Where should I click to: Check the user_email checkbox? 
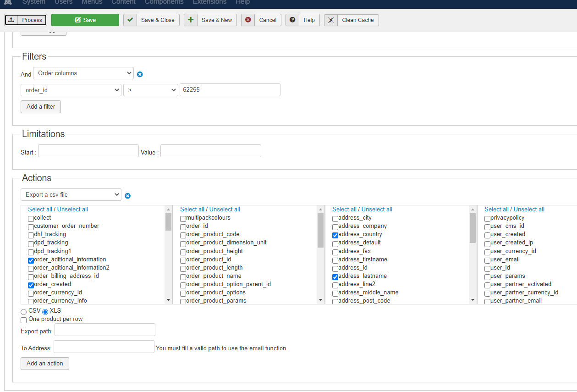coord(487,260)
